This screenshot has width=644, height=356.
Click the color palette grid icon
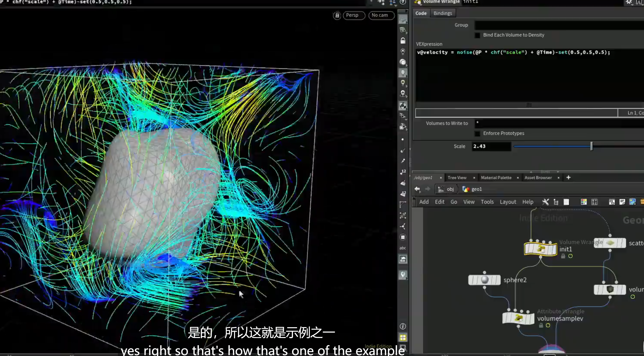[583, 202]
